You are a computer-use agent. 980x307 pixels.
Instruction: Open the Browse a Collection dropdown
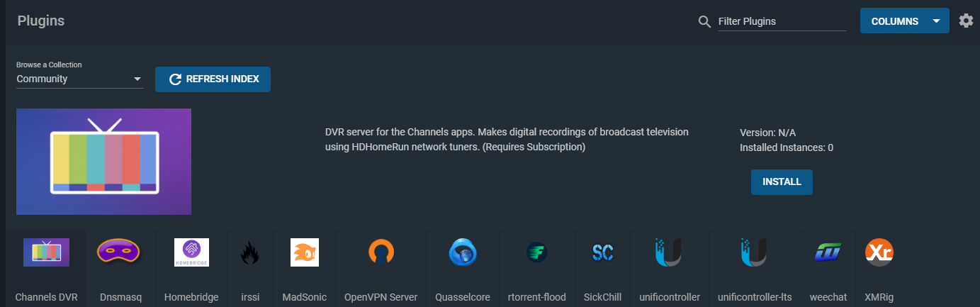[79, 79]
